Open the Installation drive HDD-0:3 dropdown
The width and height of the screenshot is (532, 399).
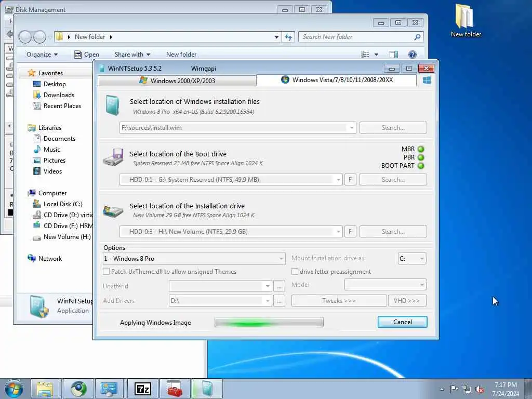[x=338, y=232]
